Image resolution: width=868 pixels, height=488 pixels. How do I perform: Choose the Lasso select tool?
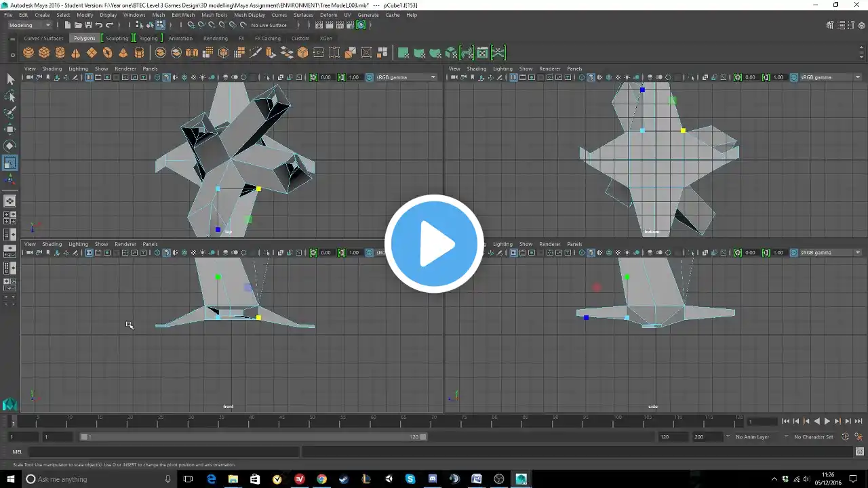10,96
